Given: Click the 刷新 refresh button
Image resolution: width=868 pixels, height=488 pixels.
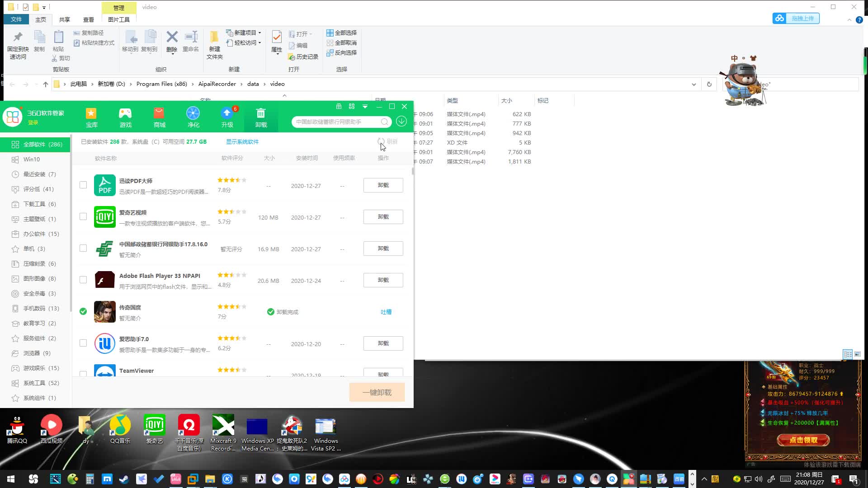Looking at the screenshot, I should (x=388, y=141).
